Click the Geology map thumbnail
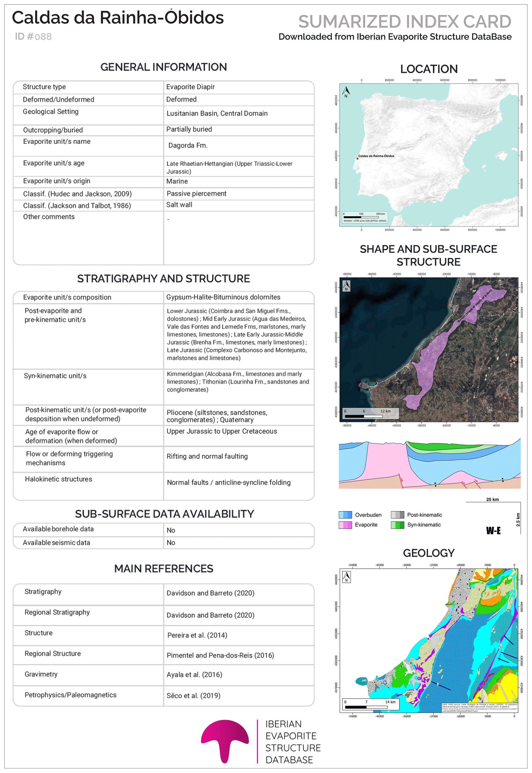 point(429,641)
